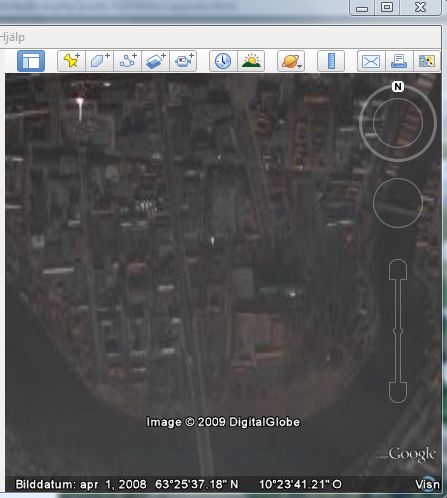This screenshot has height=498, width=447.
Task: Add a placemark with the pushpin icon
Action: point(71,61)
